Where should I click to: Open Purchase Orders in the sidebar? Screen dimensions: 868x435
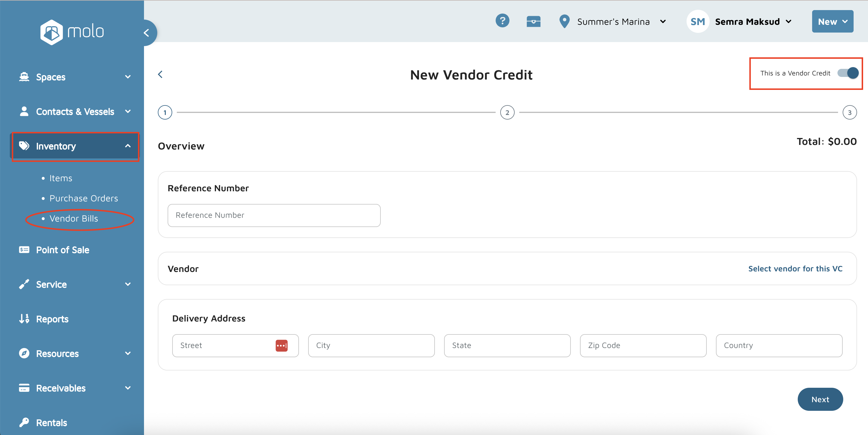[84, 198]
